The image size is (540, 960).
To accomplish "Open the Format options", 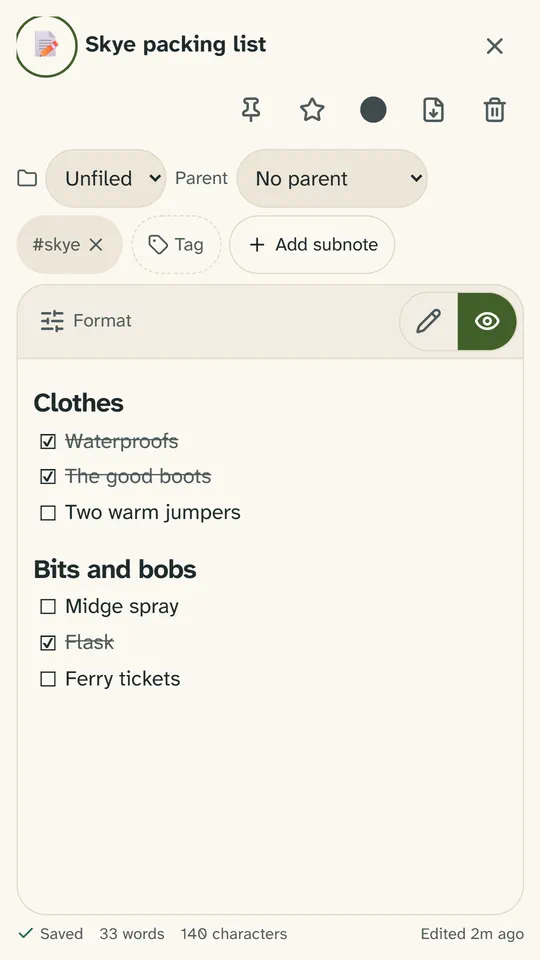I will pos(86,321).
